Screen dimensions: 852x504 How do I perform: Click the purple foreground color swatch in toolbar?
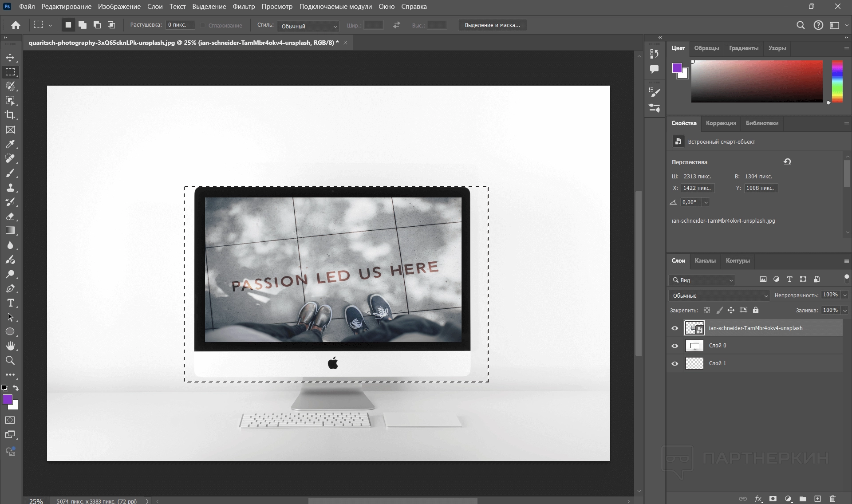click(x=7, y=399)
